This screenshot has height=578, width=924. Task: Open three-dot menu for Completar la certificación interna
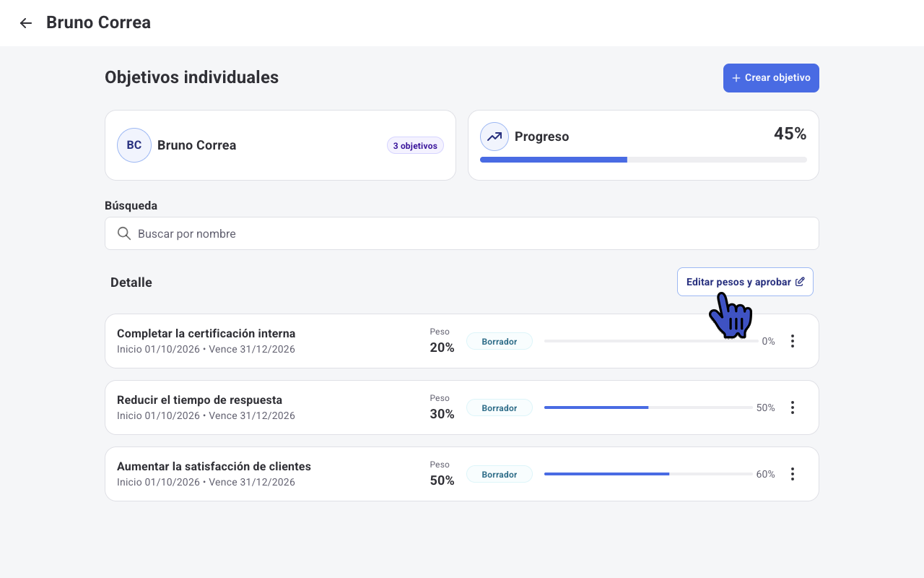pyautogui.click(x=793, y=341)
